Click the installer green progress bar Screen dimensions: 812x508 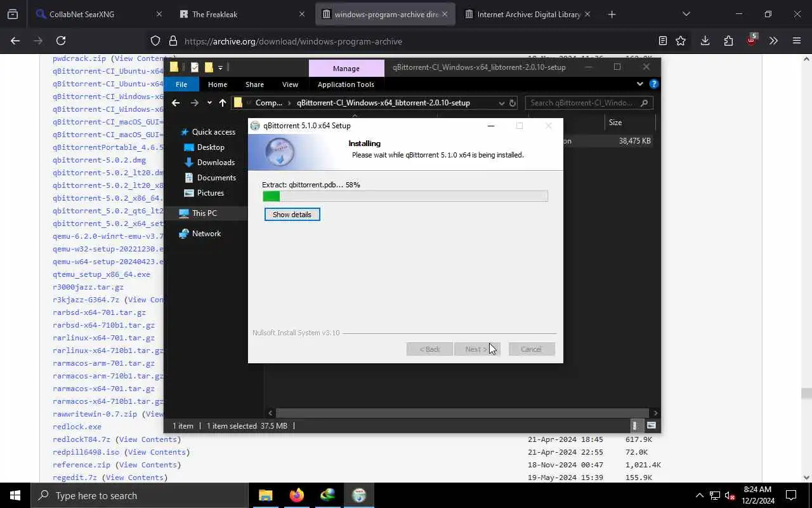(405, 197)
